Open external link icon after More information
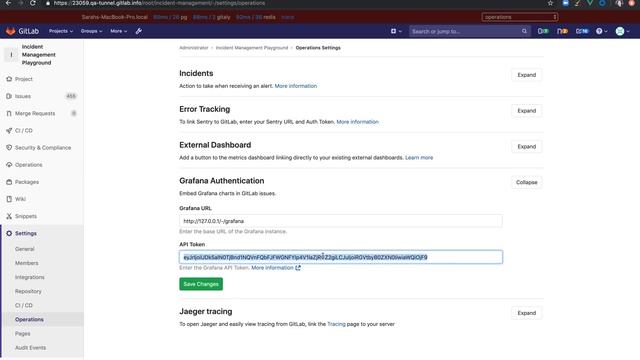Image resolution: width=640 pixels, height=360 pixels. [298, 268]
